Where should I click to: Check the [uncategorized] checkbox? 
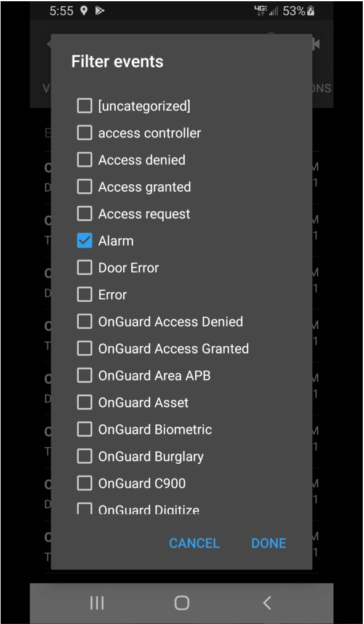tap(84, 106)
